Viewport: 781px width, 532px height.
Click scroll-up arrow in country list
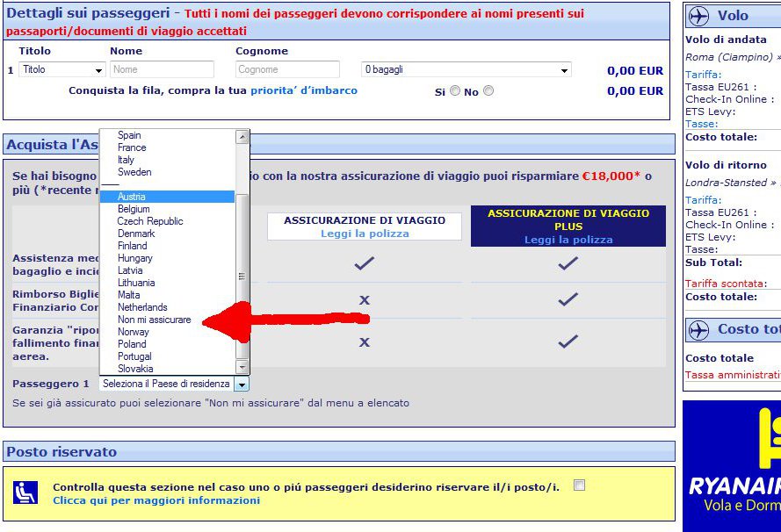(x=242, y=136)
